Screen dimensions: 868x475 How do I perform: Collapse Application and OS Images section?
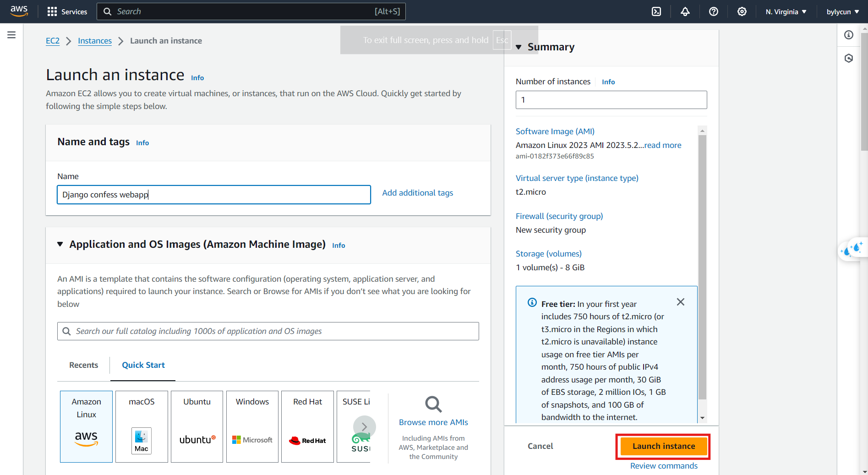60,244
